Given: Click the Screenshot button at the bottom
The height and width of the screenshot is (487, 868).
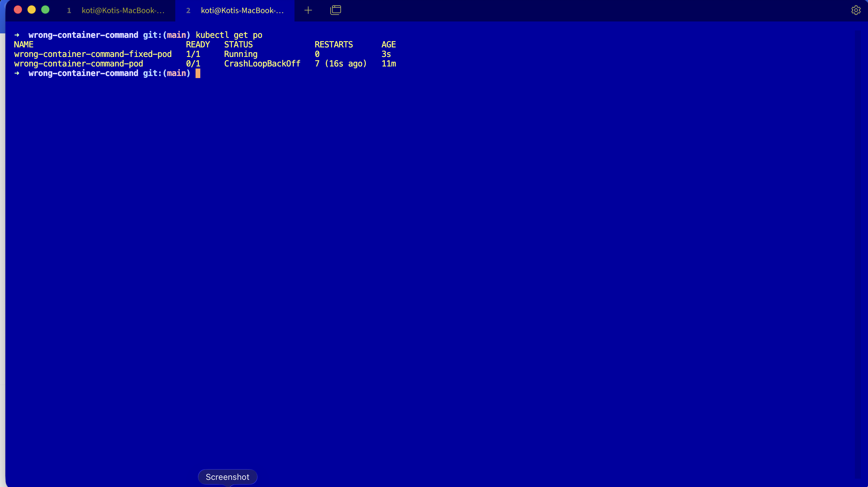Looking at the screenshot, I should [227, 477].
